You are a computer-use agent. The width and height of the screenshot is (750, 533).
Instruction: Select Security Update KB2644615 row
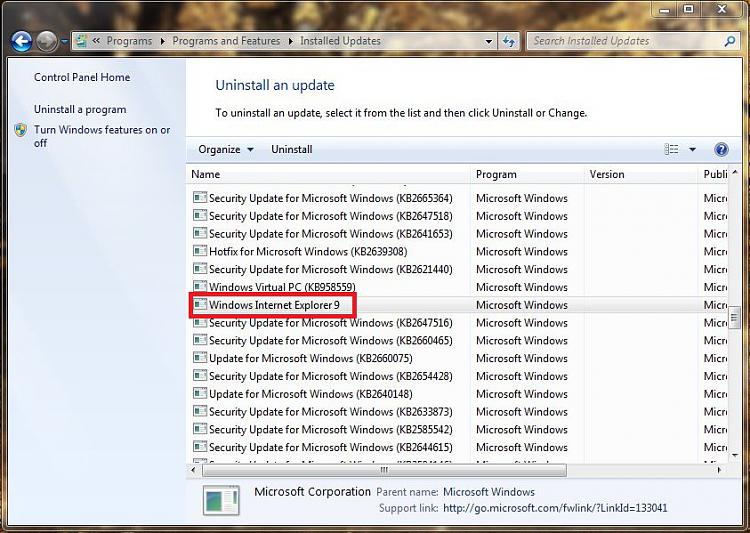click(456, 447)
